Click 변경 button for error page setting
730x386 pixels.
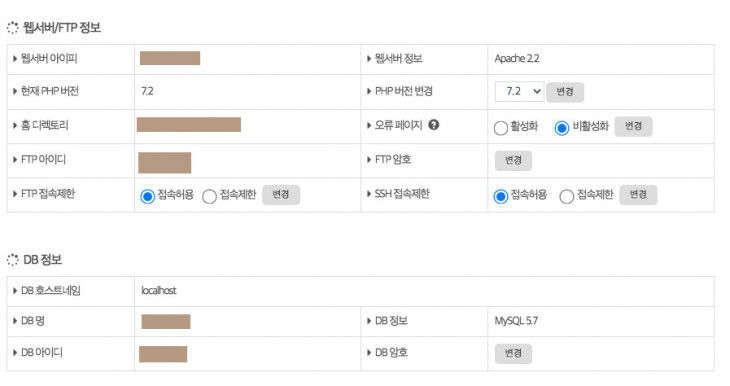[x=633, y=126]
